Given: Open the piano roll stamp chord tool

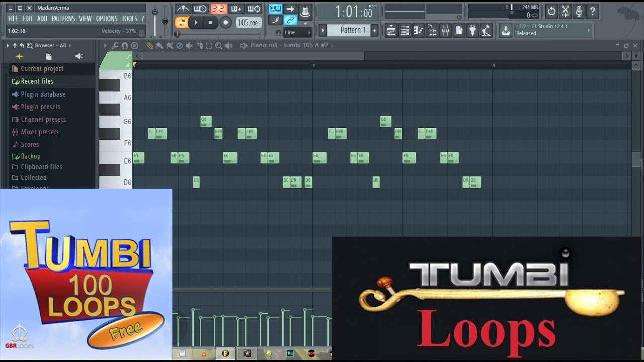Looking at the screenshot, I should 134,45.
